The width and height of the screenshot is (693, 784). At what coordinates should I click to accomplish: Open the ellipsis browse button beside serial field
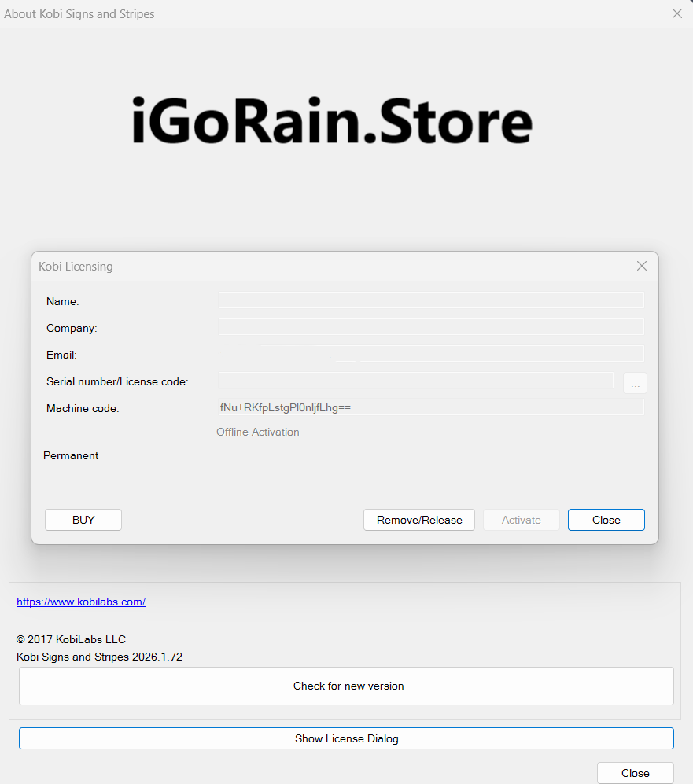(635, 383)
